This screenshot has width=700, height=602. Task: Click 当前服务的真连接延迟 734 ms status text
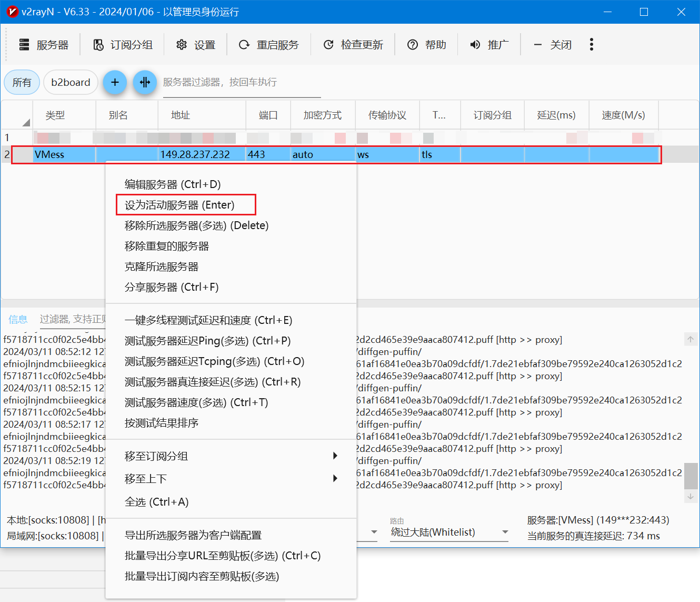pyautogui.click(x=594, y=536)
